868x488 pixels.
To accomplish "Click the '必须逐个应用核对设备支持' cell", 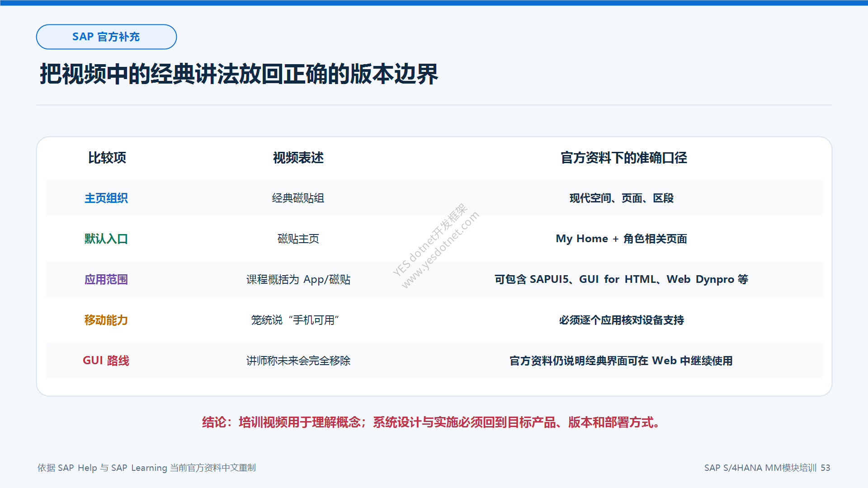I will click(x=622, y=320).
